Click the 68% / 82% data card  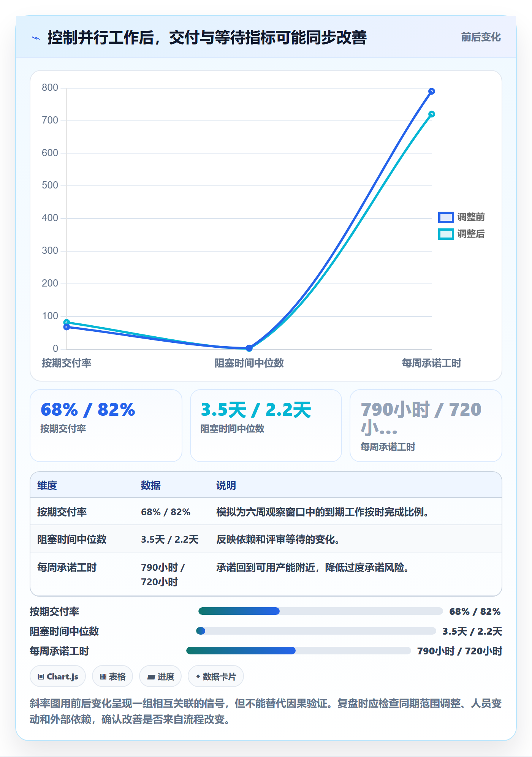coord(106,426)
